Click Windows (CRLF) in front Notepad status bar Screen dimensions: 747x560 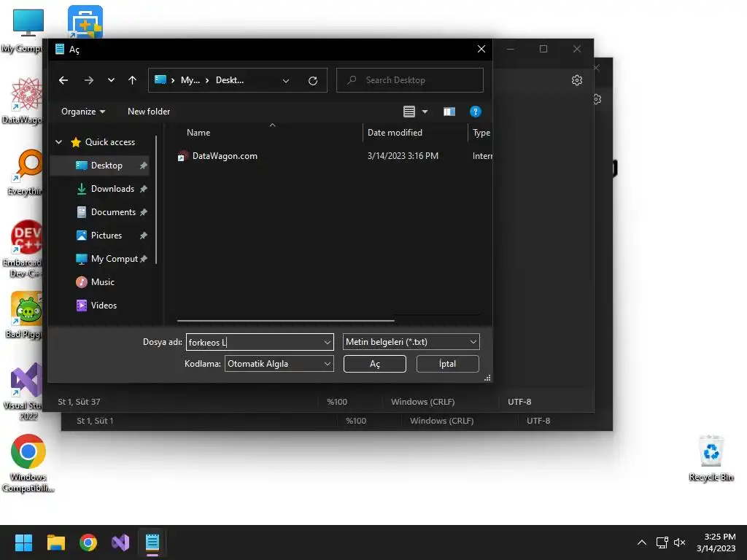(422, 402)
